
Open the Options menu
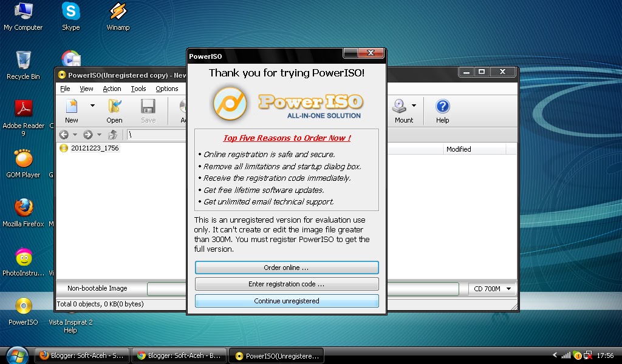coord(167,88)
